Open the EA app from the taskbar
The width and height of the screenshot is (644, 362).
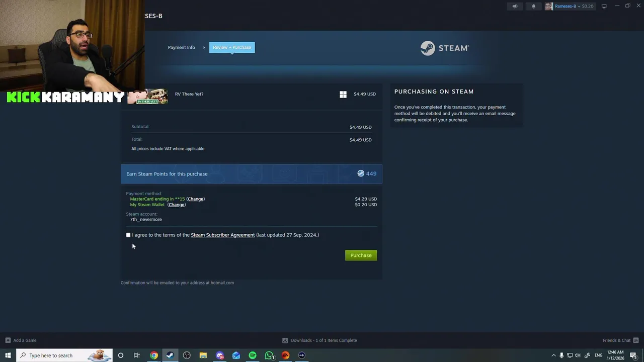click(285, 355)
